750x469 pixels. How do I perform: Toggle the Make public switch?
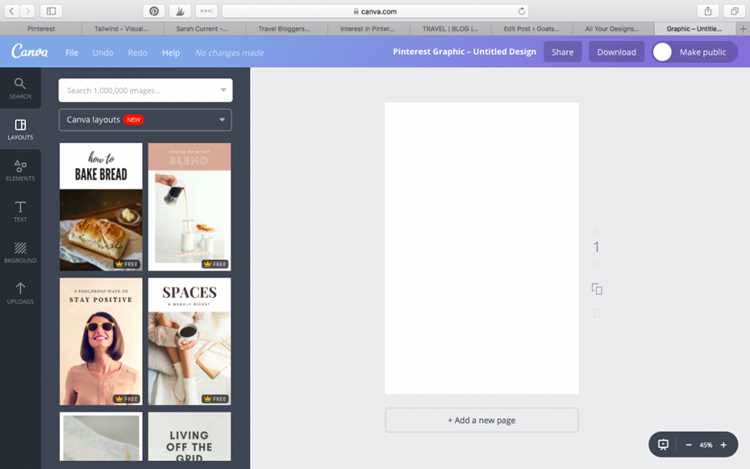662,52
